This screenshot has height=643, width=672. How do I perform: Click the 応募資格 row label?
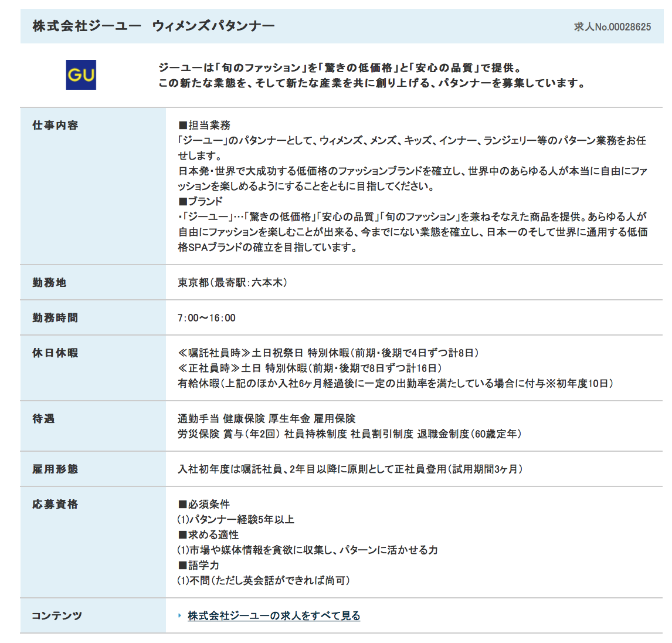click(x=55, y=504)
